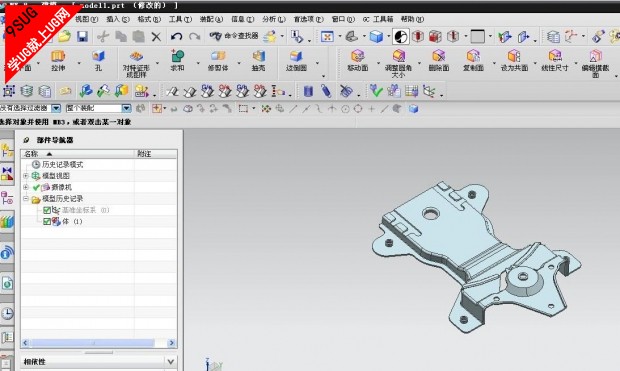Click the 线性尺寸 (Linear Dimension) icon
620x371 pixels.
coord(555,56)
